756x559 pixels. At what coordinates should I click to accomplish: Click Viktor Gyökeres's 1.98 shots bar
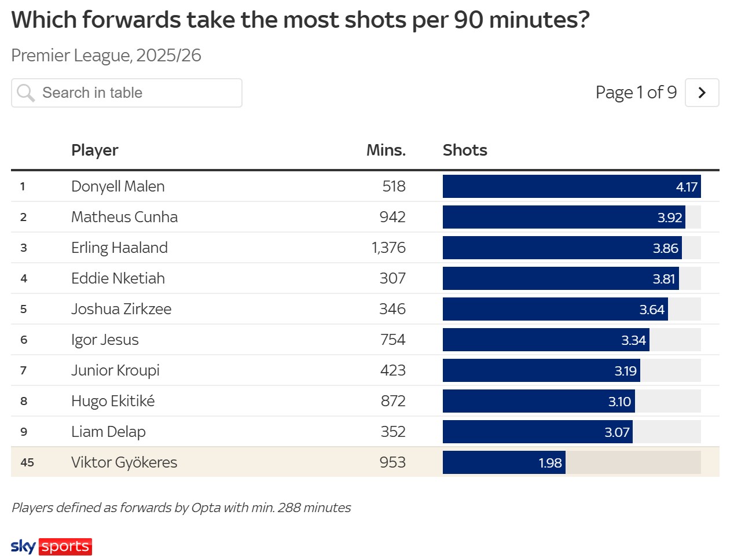pos(504,462)
